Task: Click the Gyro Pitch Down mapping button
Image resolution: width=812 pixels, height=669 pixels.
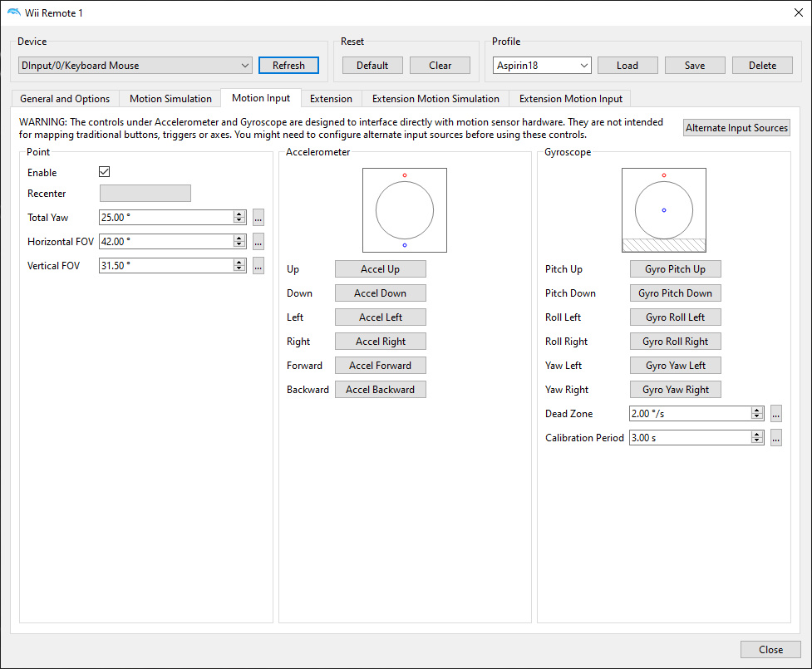Action: pos(676,293)
